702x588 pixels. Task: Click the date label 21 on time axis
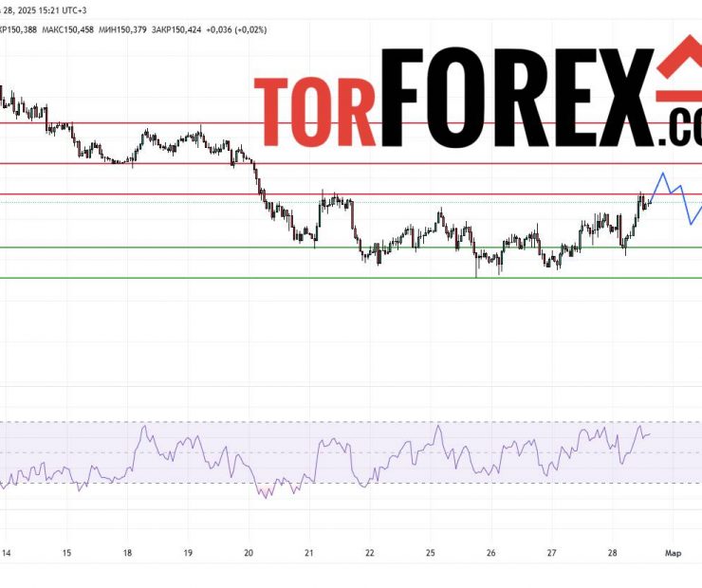309,553
